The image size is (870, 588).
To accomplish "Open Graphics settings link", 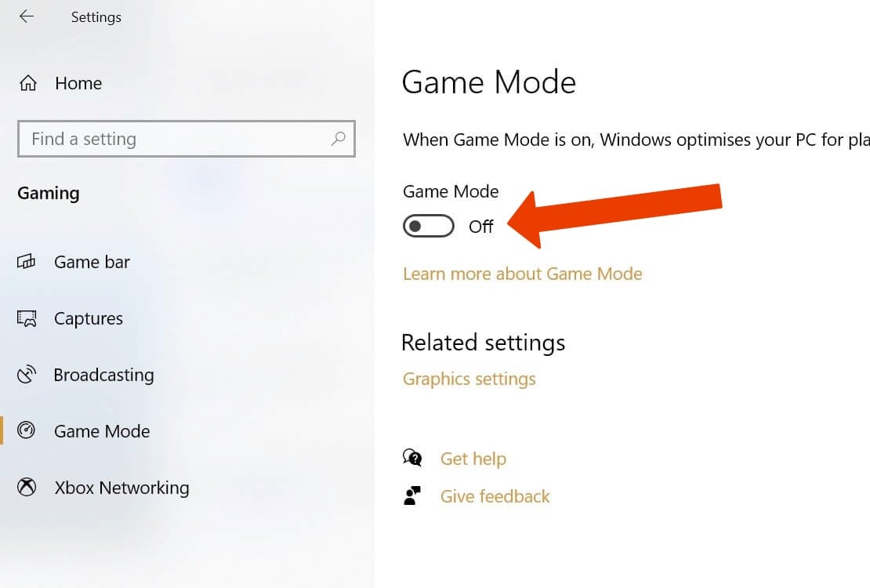I will (x=469, y=379).
